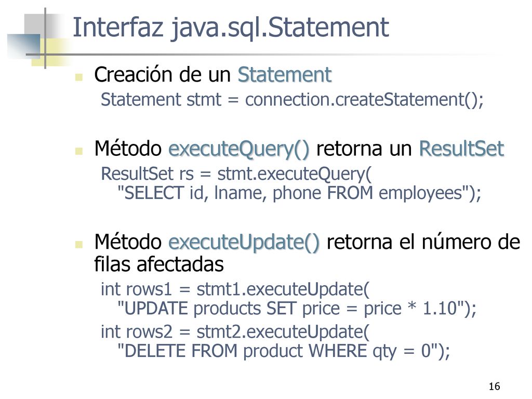This screenshot has height=399, width=532.
Task: Click the highlighted word 'Statement' in first bullet
Action: pyautogui.click(x=285, y=75)
